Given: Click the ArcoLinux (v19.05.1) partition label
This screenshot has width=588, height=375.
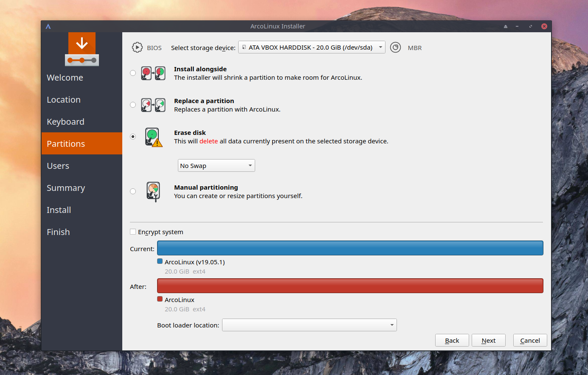Looking at the screenshot, I should point(195,262).
